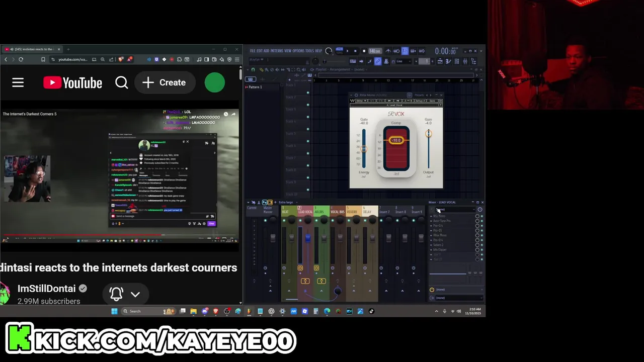Open Playlist Arrangement dropdown title
This screenshot has width=644, height=362.
point(341,69)
